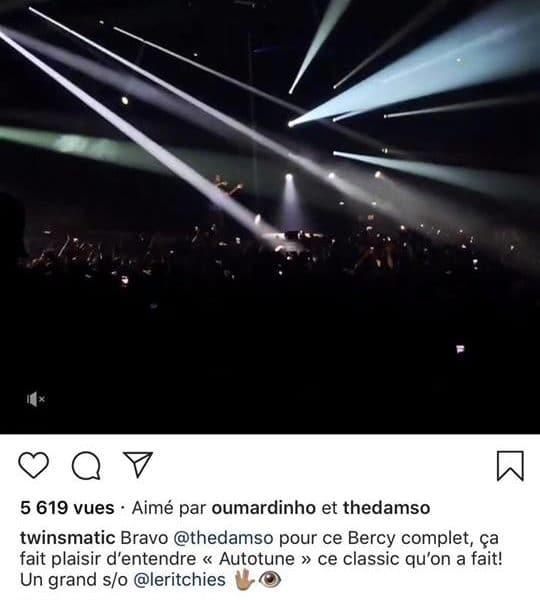
Task: Open the 5 619 vues view count
Action: [67, 508]
